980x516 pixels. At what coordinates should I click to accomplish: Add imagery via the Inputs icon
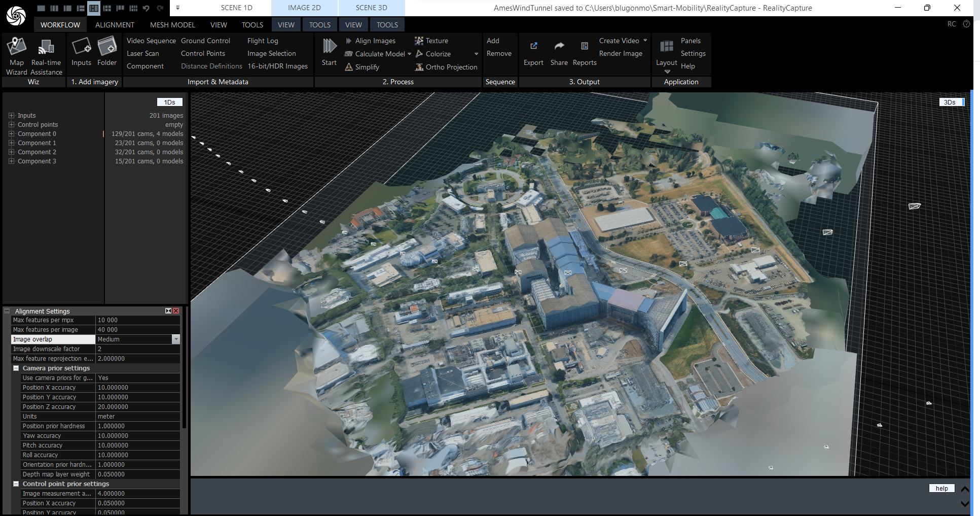coord(81,47)
